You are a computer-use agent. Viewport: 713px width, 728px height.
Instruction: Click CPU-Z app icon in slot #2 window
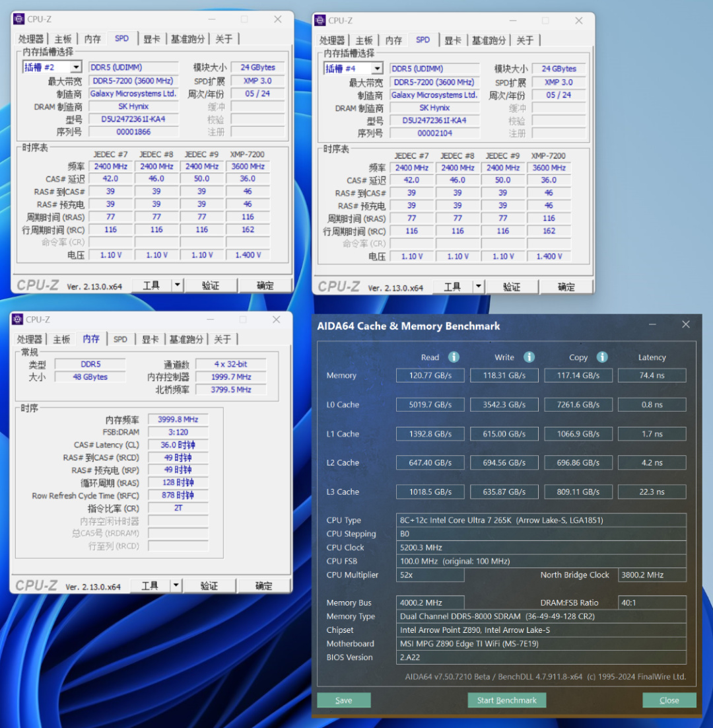tap(18, 19)
